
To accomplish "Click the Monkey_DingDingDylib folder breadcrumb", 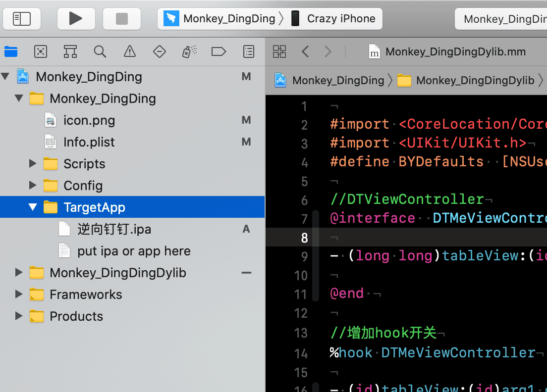I will click(x=466, y=80).
